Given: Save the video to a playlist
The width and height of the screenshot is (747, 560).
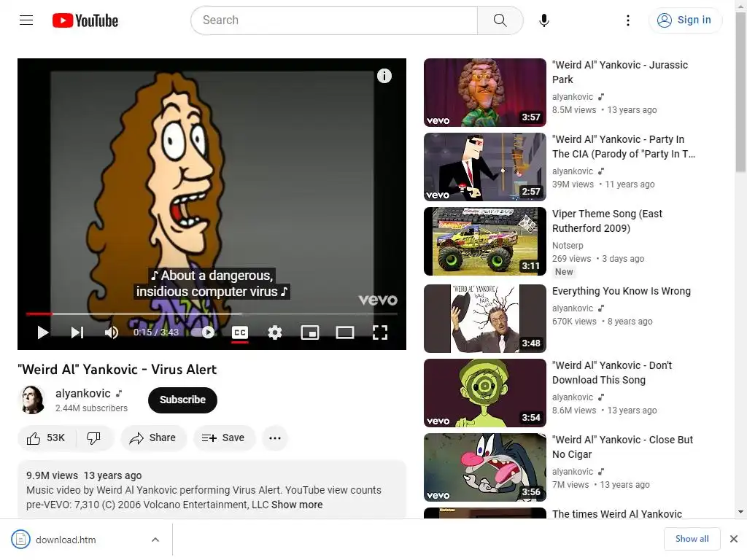Looking at the screenshot, I should click(x=224, y=438).
